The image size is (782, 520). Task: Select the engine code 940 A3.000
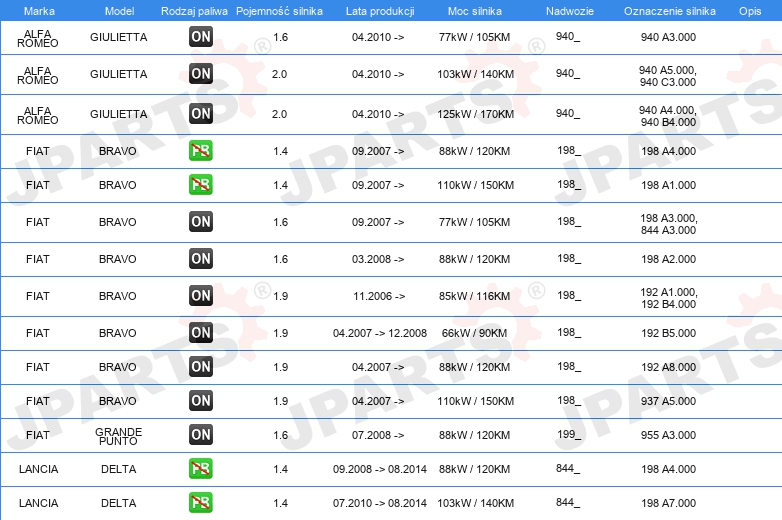(668, 37)
